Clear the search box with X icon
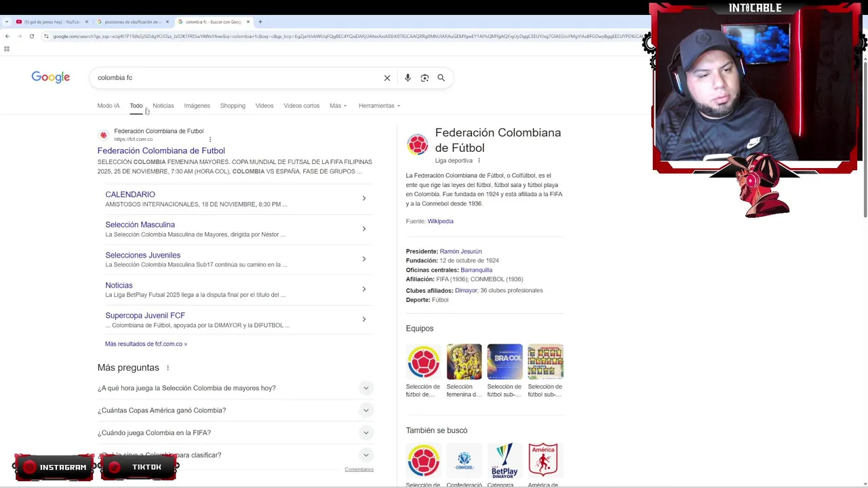Viewport: 868px width, 488px height. 387,78
